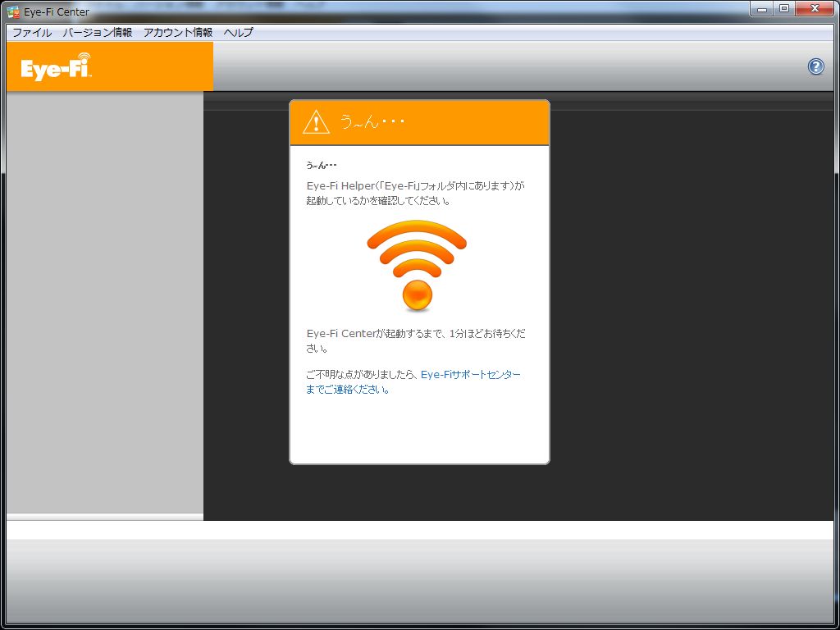Click the 1分ほどお待ちください message text

click(x=416, y=340)
